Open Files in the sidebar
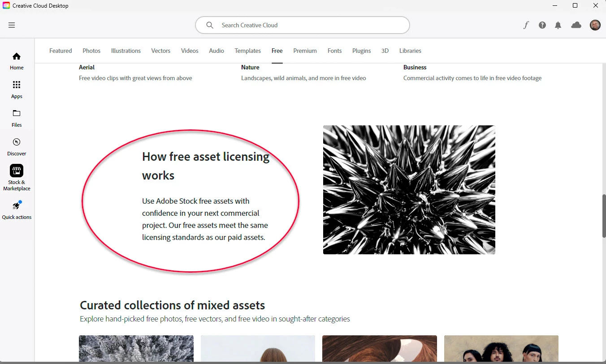 pos(17,119)
